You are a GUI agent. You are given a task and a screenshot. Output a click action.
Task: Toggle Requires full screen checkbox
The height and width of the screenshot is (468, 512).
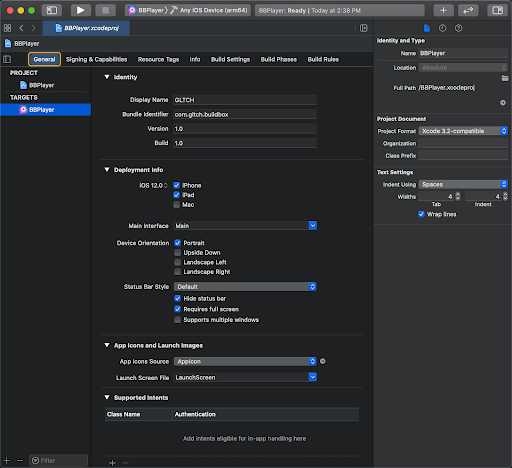tap(178, 309)
